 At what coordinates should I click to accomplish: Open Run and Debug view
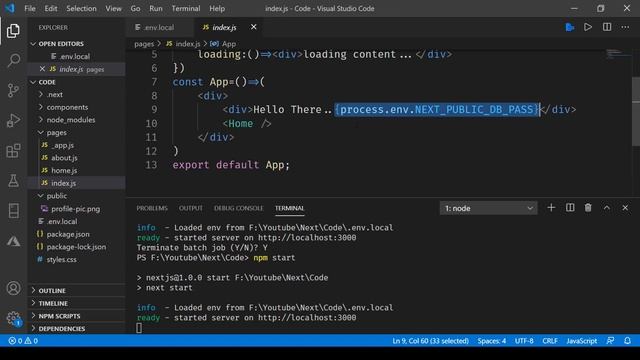coord(13,120)
